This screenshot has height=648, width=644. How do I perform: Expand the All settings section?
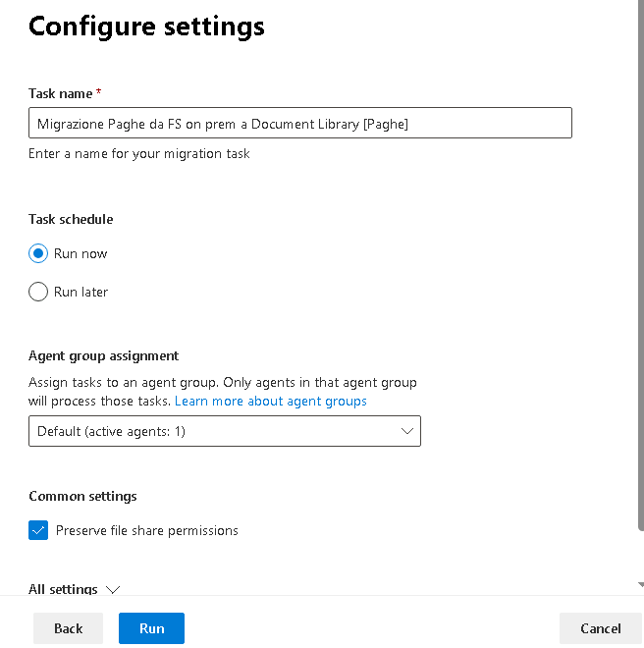pos(75,589)
